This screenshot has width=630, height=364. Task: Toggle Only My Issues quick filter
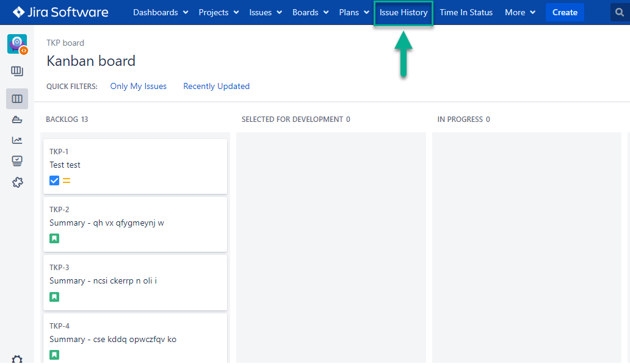(x=138, y=86)
